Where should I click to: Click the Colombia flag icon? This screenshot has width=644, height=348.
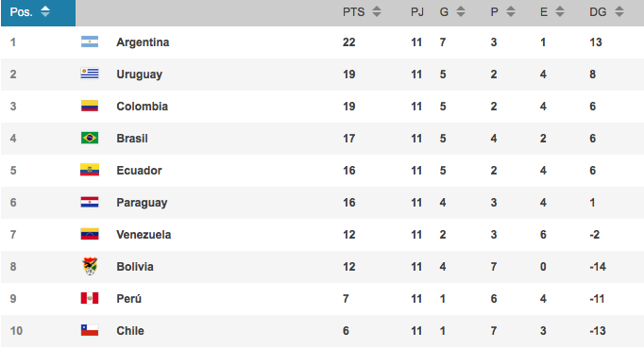click(x=90, y=106)
